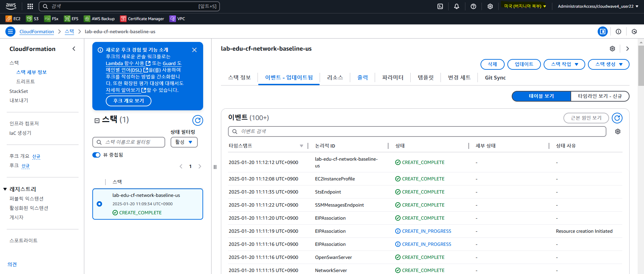The width and height of the screenshot is (644, 274).
Task: Switch to timeline view - new
Action: coord(600,96)
